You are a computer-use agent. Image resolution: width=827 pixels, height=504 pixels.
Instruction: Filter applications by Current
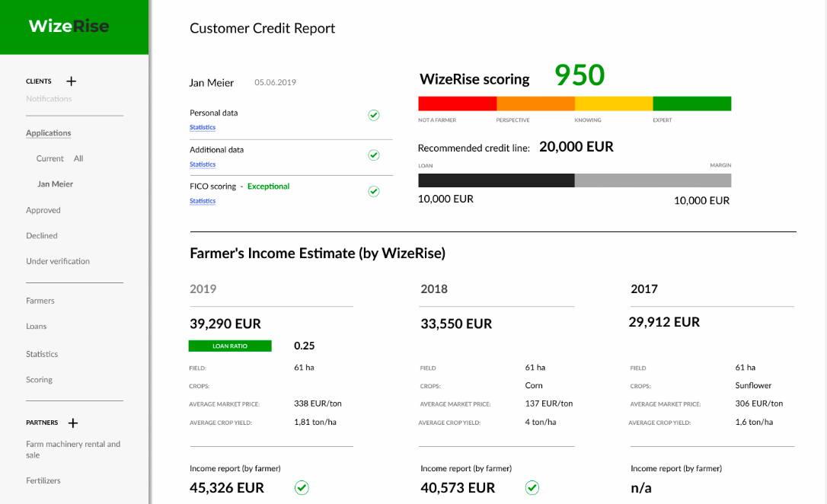[49, 158]
